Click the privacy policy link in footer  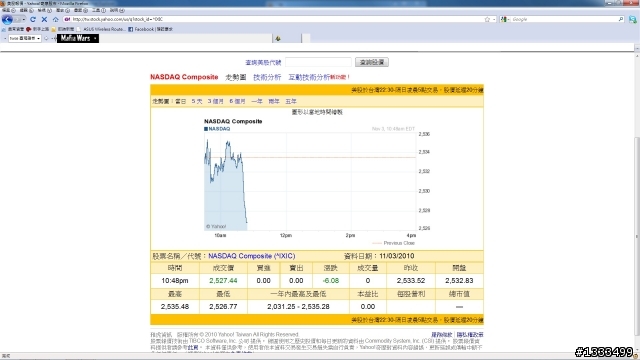point(469,335)
